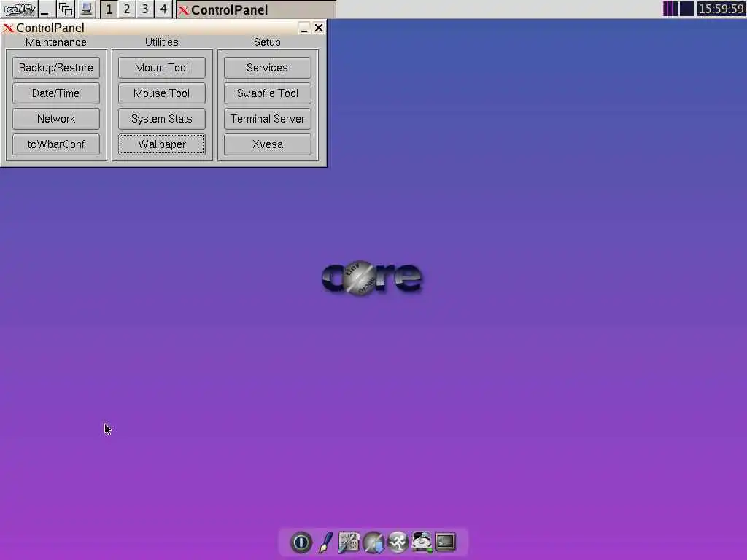The width and height of the screenshot is (747, 560).
Task: Open the IceWM start menu
Action: (20, 9)
